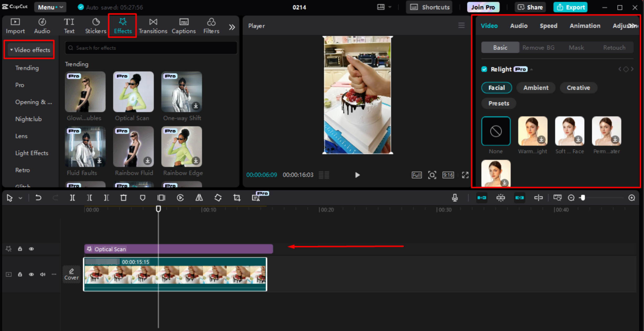
Task: Click the Undo icon above the timeline
Action: point(38,198)
